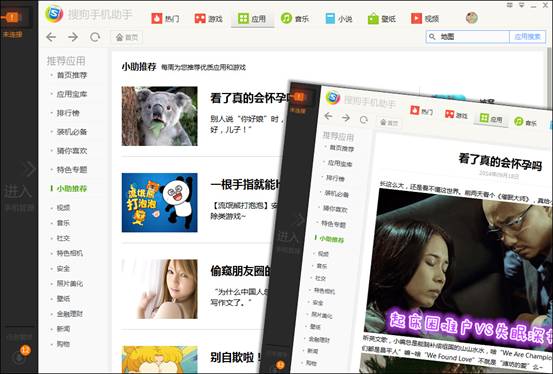Viewport: 553px width, 374px height.
Task: Open 壁纸 category in back window sidebar
Action: (63, 299)
